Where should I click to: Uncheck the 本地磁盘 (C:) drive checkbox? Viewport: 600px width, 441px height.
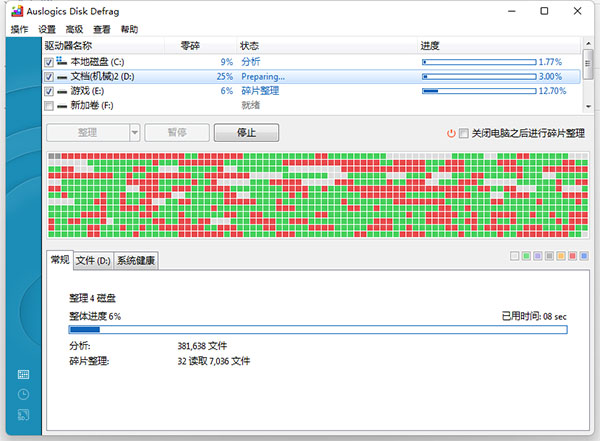tap(50, 61)
